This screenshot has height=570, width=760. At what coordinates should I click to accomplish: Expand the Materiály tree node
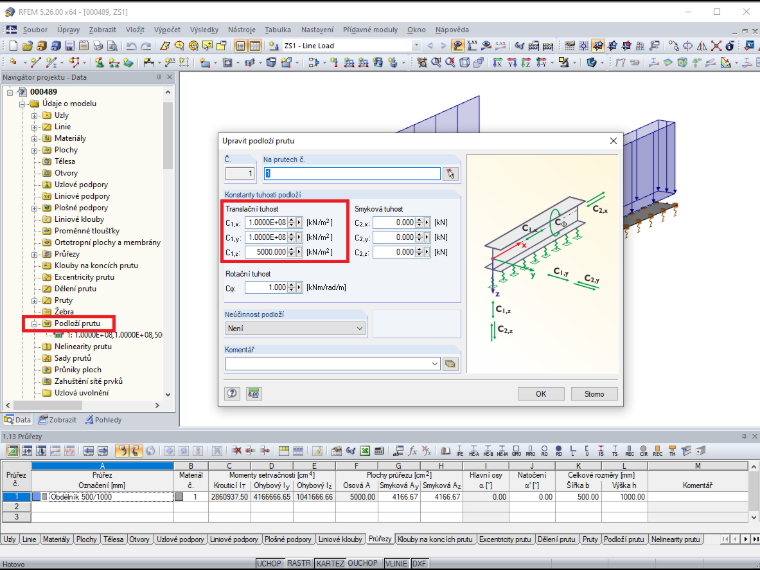tap(34, 139)
